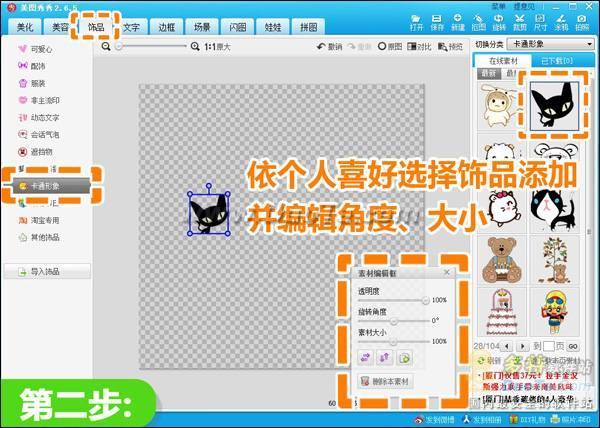Click the 抠图 cutout tool icon
Screen dimensions: 600x428
tap(478, 23)
